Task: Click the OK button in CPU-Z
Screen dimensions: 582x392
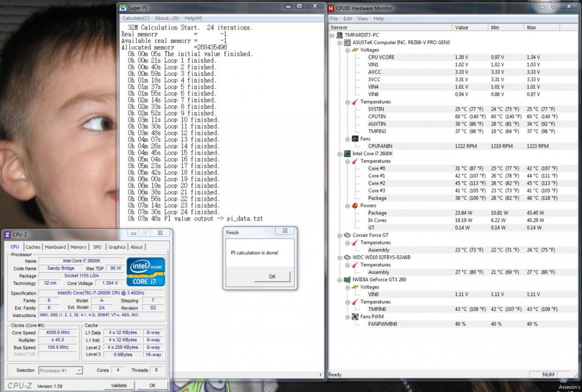Action: (x=152, y=385)
